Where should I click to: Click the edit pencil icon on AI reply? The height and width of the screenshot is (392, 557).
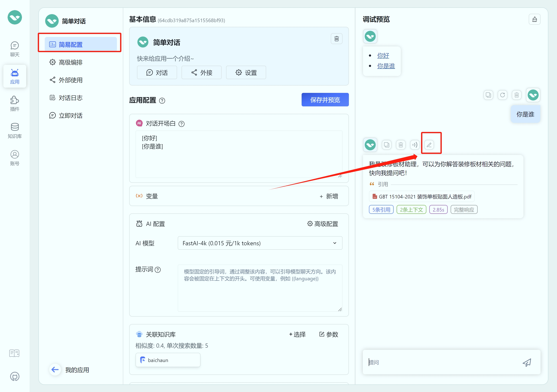[429, 145]
